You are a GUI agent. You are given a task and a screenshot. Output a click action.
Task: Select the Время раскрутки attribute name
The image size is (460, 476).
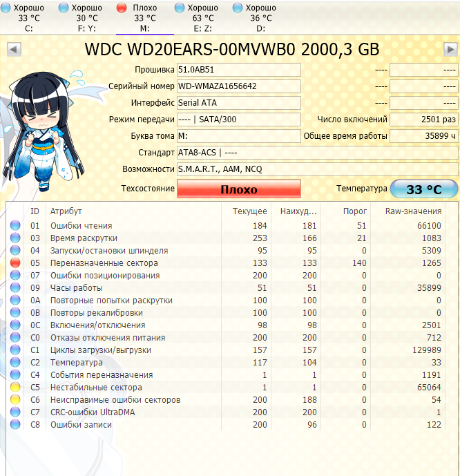(x=84, y=238)
